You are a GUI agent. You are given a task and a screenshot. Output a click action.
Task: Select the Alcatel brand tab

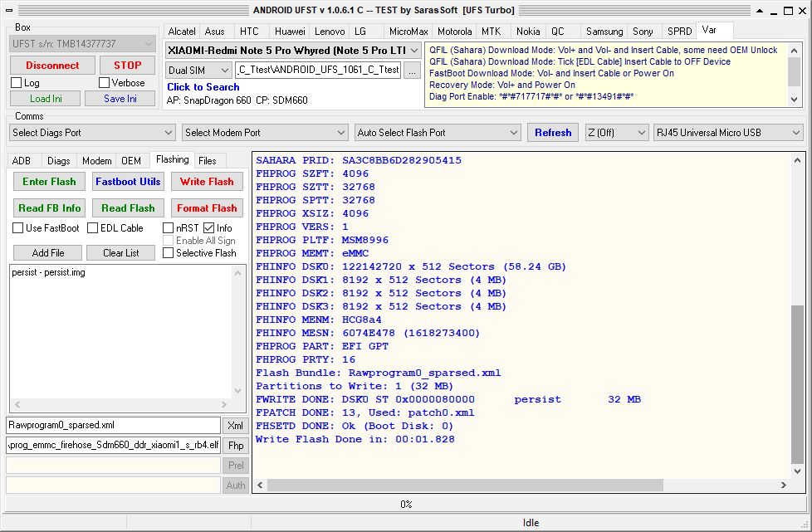(x=182, y=32)
